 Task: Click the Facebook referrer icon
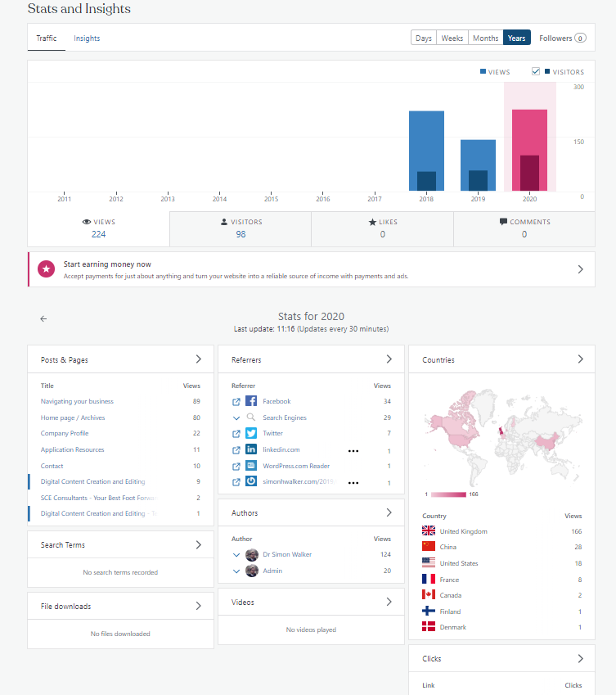251,401
